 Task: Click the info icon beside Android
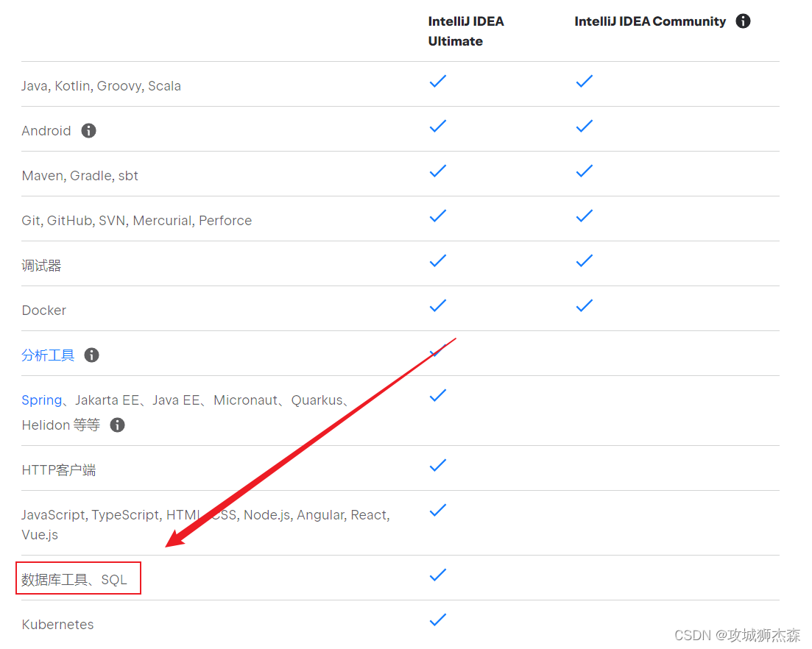[88, 130]
